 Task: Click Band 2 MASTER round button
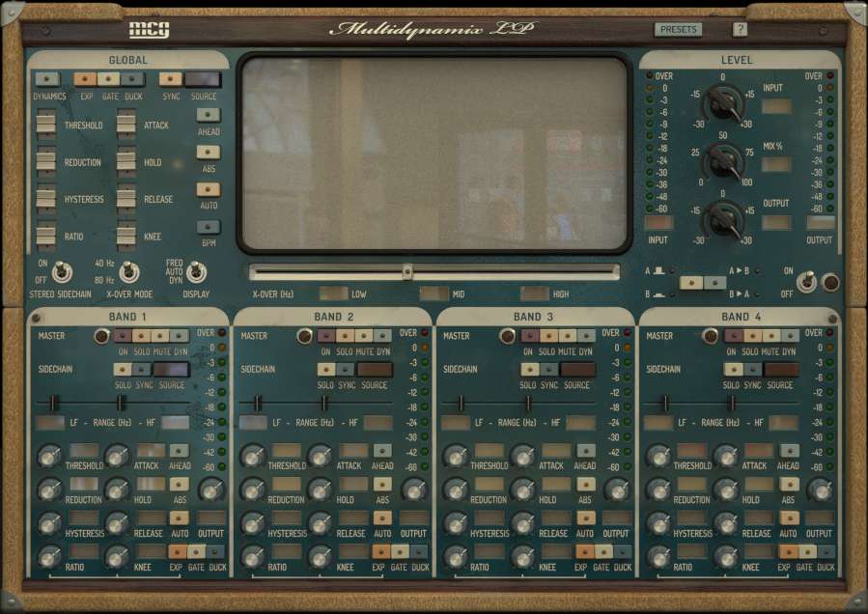point(304,336)
